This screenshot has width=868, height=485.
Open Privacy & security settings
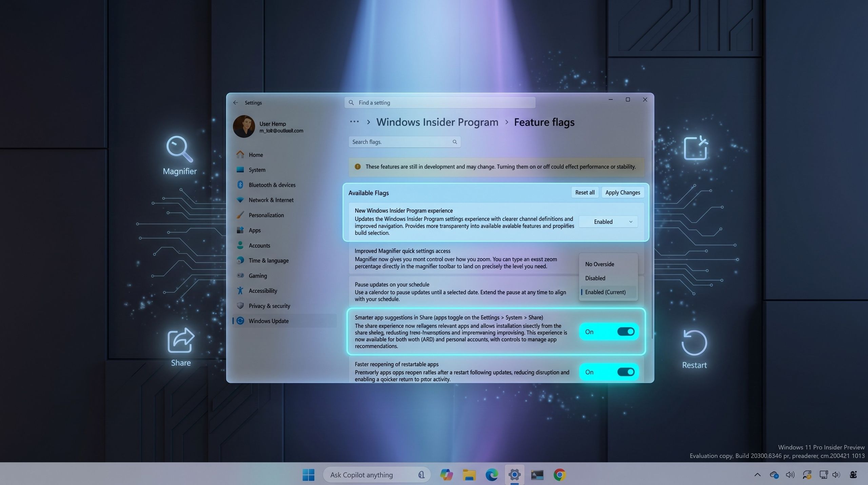pos(285,306)
